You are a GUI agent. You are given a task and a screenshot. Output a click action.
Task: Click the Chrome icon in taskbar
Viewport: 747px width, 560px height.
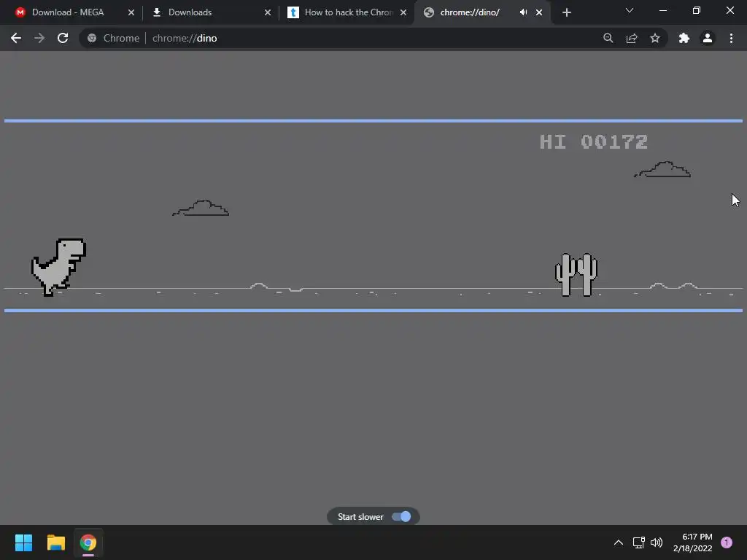[x=88, y=542]
